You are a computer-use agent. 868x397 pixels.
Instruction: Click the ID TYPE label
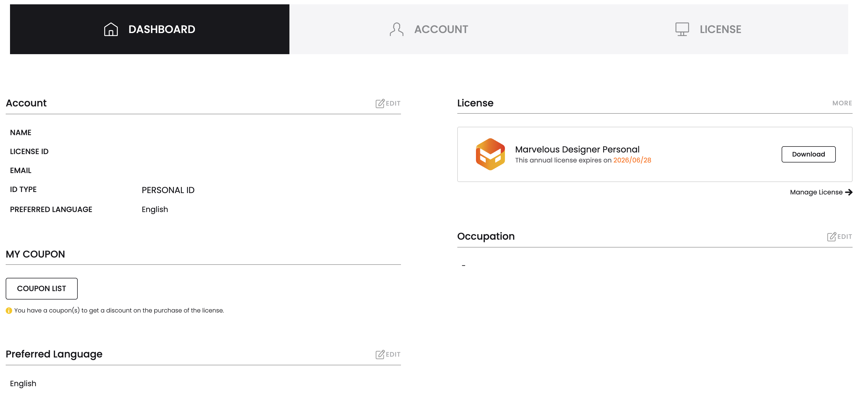[23, 189]
